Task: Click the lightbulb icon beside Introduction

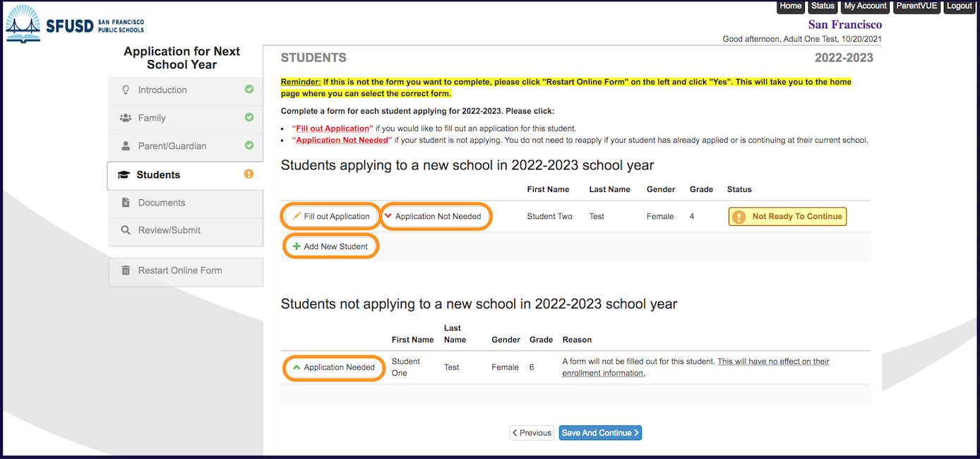Action: pyautogui.click(x=126, y=90)
